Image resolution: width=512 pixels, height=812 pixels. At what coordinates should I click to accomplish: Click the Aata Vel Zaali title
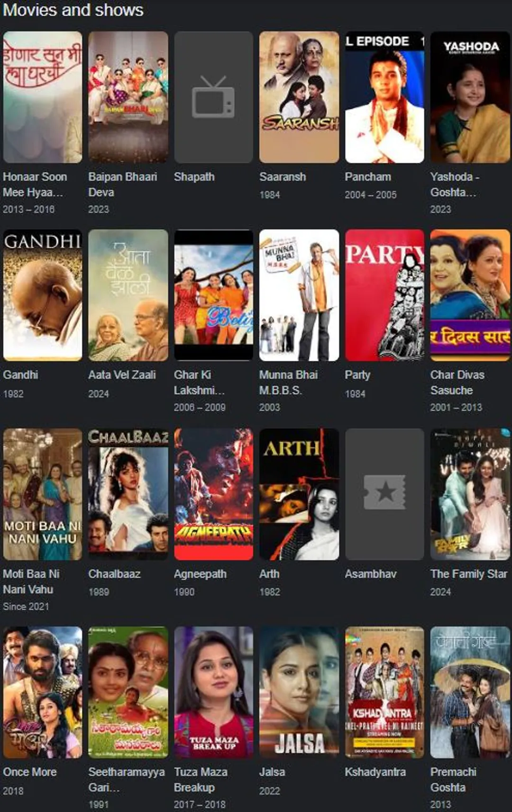pos(122,375)
